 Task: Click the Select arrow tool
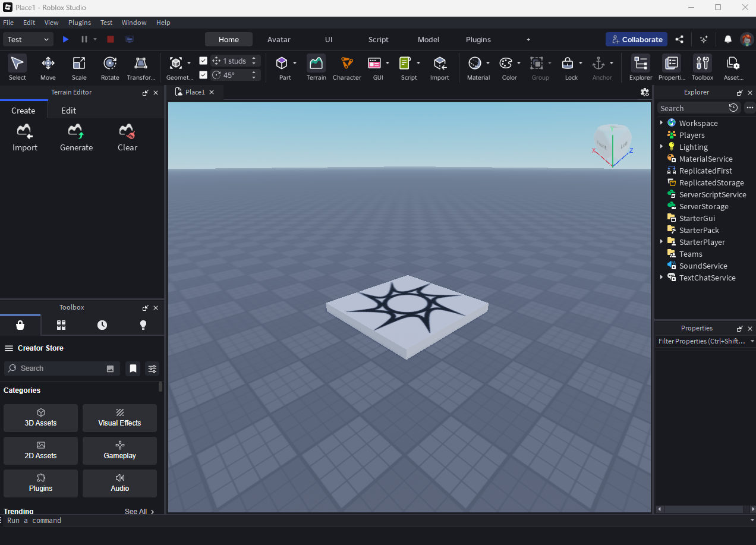pos(17,68)
